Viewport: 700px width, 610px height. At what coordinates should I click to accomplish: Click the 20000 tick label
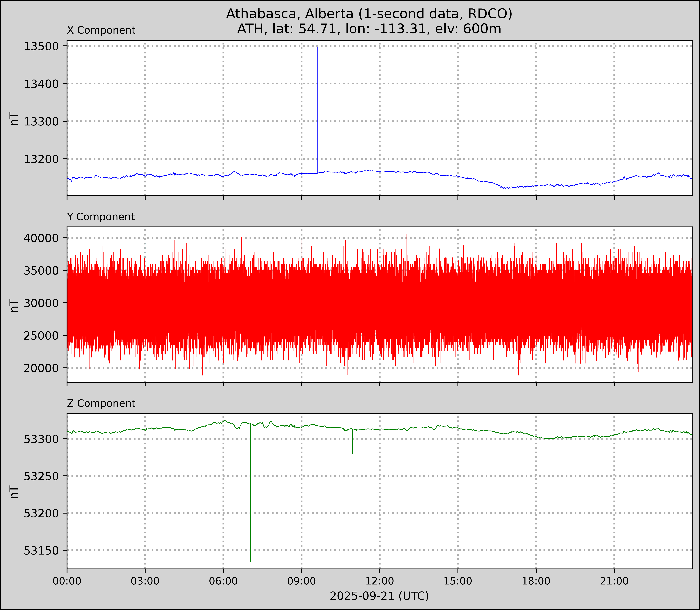pyautogui.click(x=42, y=368)
